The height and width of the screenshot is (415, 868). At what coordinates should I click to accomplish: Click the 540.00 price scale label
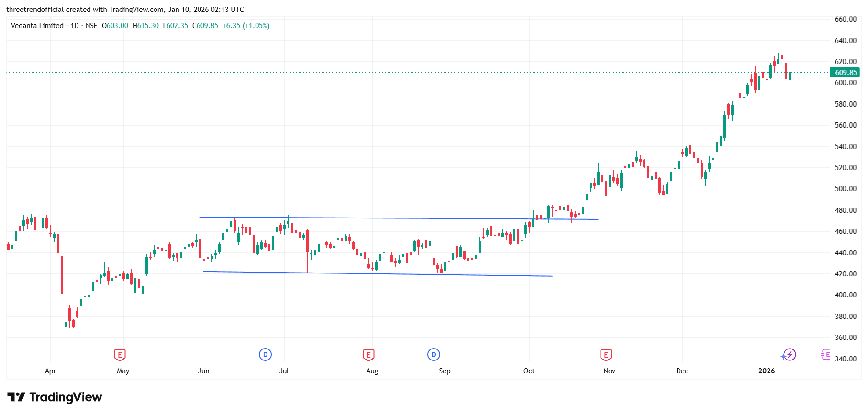pos(846,147)
